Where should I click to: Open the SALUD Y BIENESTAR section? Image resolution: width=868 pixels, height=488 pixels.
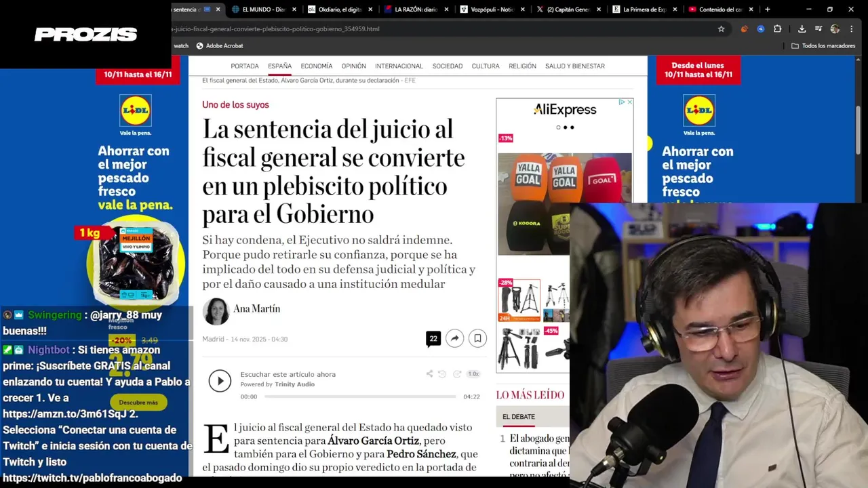[575, 66]
